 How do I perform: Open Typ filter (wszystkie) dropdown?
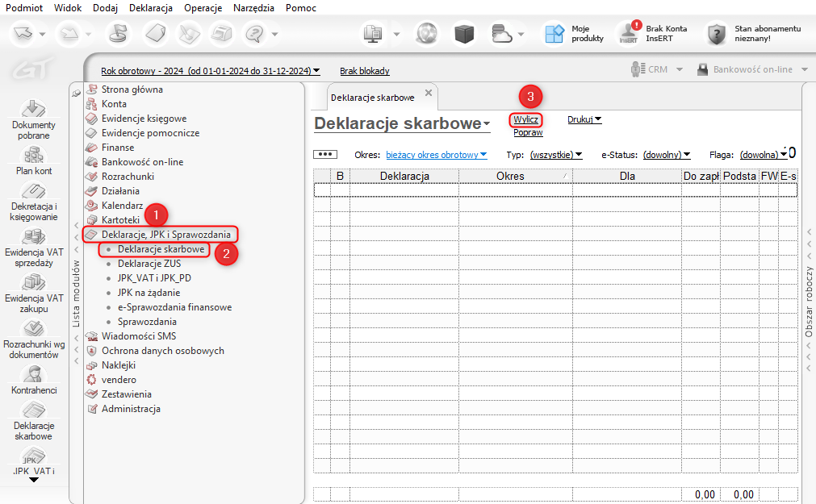pyautogui.click(x=556, y=155)
